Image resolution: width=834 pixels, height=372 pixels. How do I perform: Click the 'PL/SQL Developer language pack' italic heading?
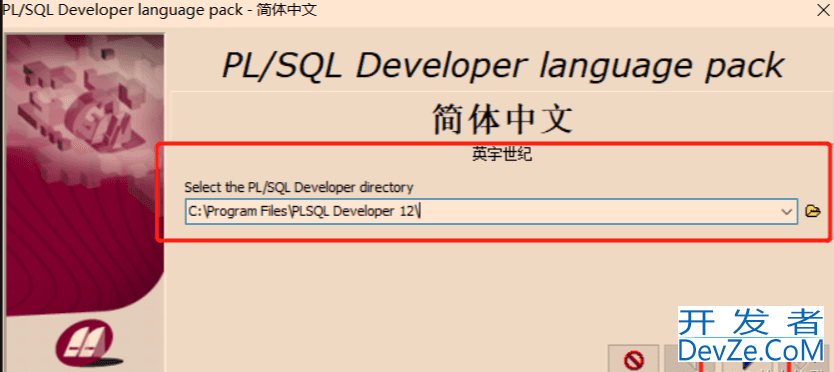[503, 65]
